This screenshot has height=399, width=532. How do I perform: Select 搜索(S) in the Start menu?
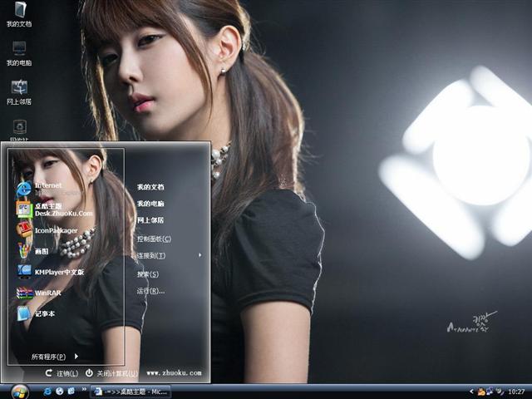(148, 274)
